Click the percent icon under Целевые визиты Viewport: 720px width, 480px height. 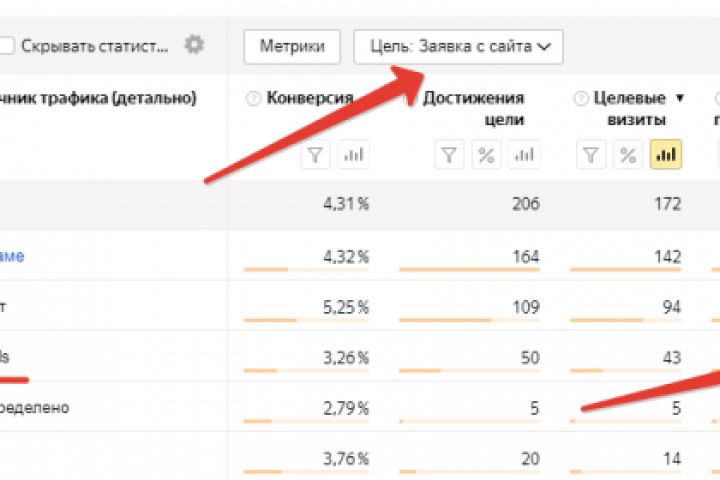[x=628, y=155]
